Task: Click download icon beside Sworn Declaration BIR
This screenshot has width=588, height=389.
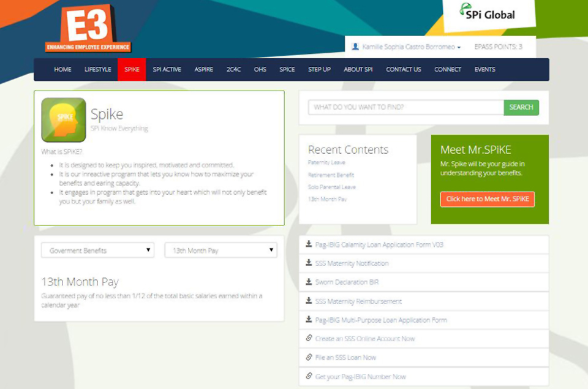Action: 309,282
